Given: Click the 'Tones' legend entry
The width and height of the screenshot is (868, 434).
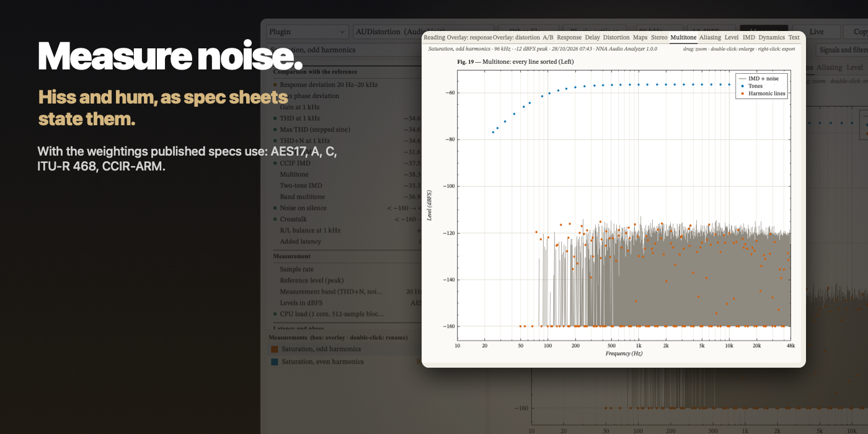Looking at the screenshot, I should coord(751,86).
